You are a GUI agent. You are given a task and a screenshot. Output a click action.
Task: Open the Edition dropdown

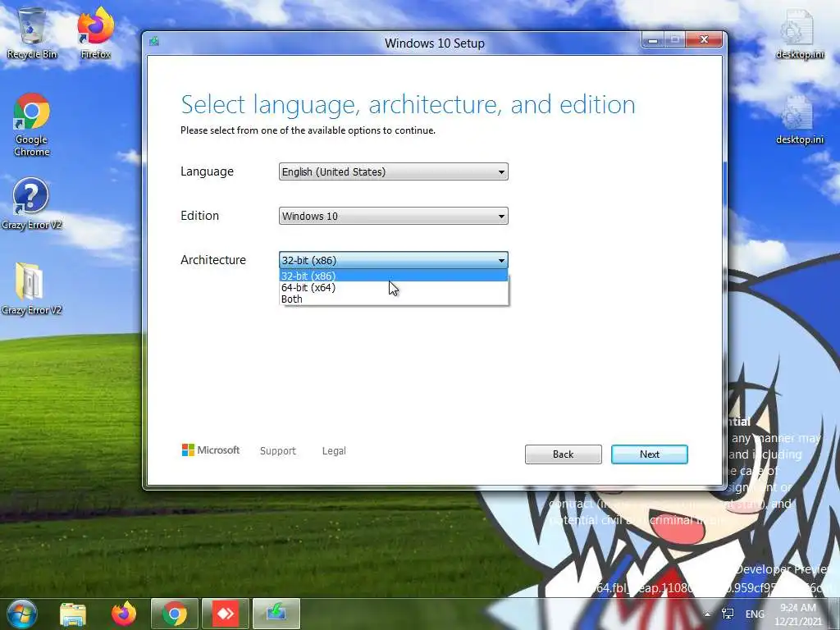[x=393, y=216]
